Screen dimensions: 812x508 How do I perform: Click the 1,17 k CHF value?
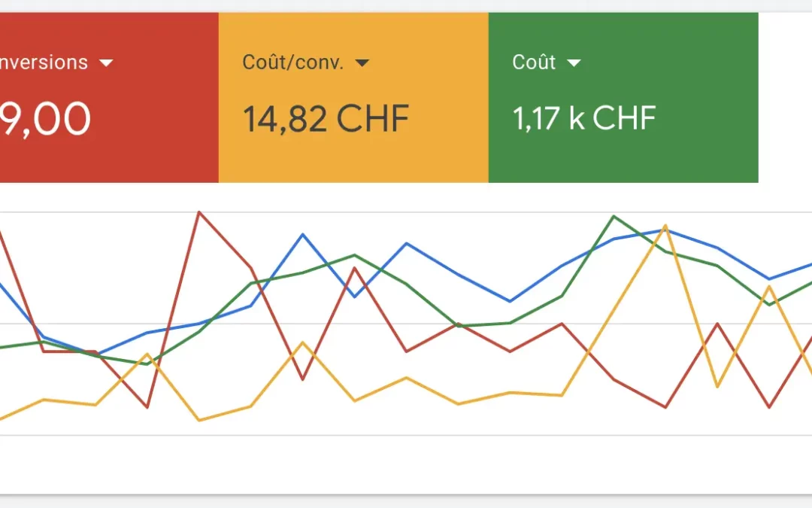584,118
